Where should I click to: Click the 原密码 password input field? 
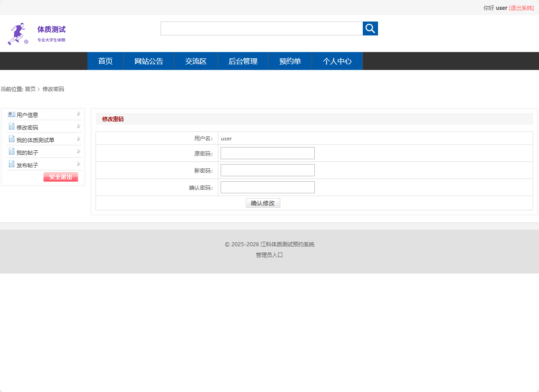pyautogui.click(x=267, y=153)
